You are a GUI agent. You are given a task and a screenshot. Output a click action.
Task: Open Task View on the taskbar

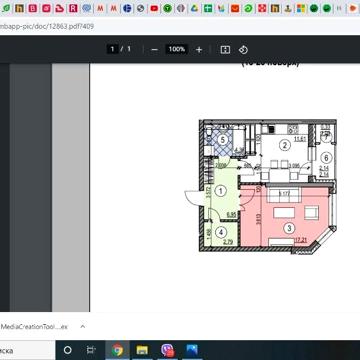point(90,350)
